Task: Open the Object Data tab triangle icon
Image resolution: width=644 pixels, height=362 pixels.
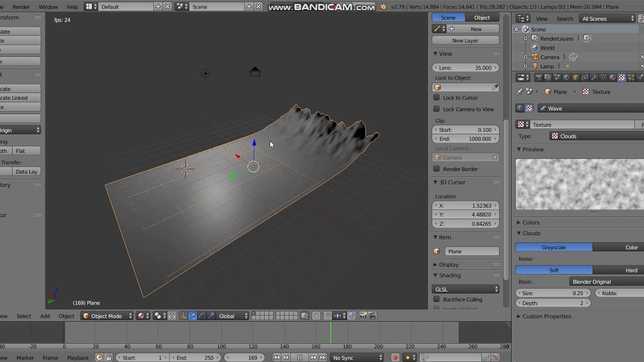Action: (x=603, y=77)
